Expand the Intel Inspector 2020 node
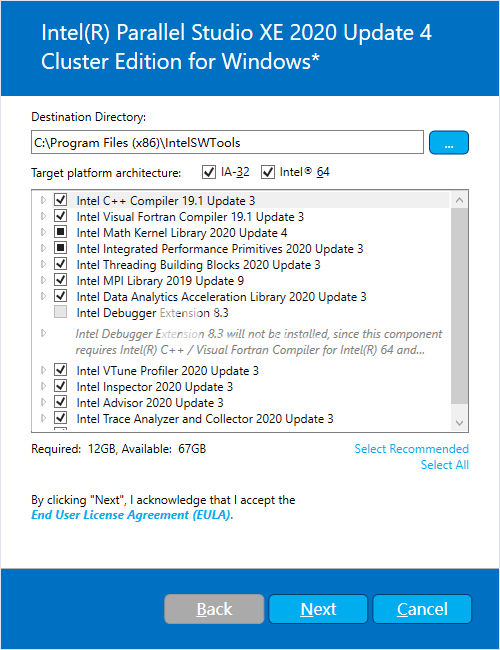Screen dimensions: 500x650 pos(44,386)
